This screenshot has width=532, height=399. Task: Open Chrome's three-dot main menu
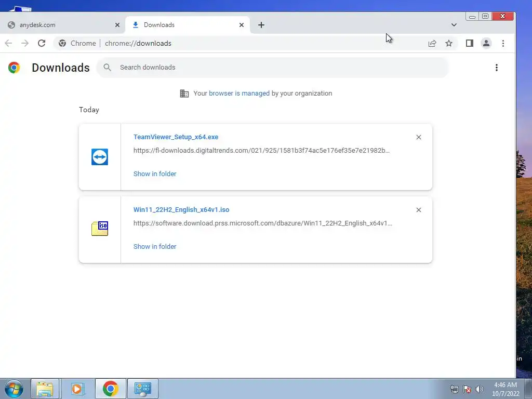(x=503, y=43)
